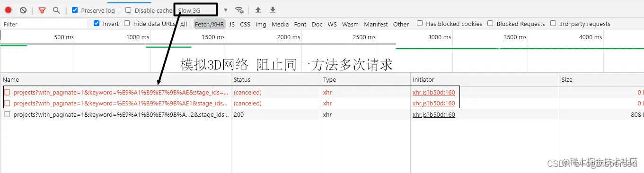Sort by the Size column header
This screenshot has height=173, width=644.
pos(602,79)
